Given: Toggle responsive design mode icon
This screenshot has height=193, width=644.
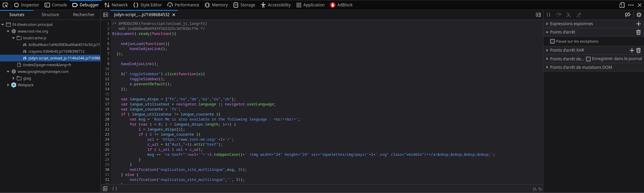Looking at the screenshot, I should 622,5.
